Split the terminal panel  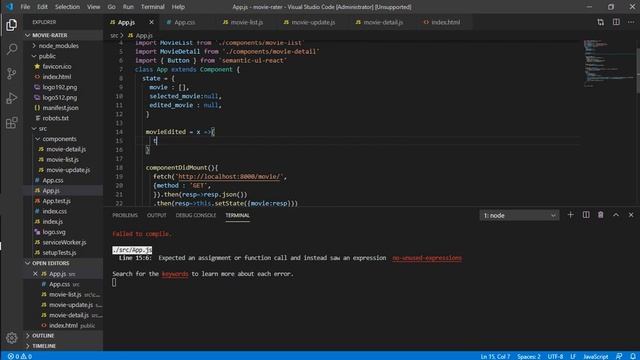point(586,215)
